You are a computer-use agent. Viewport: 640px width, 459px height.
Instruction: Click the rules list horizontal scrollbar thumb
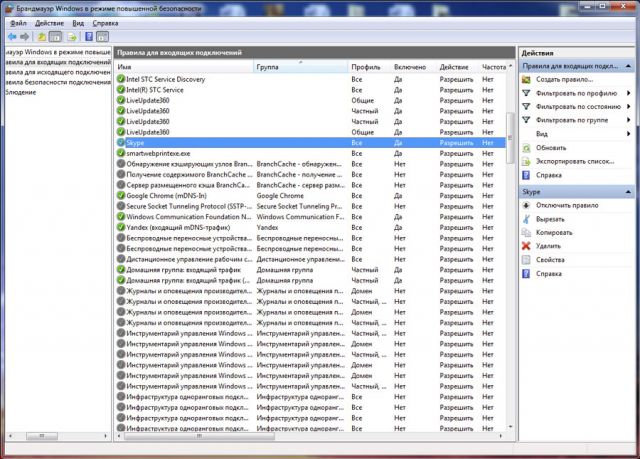coord(199,436)
